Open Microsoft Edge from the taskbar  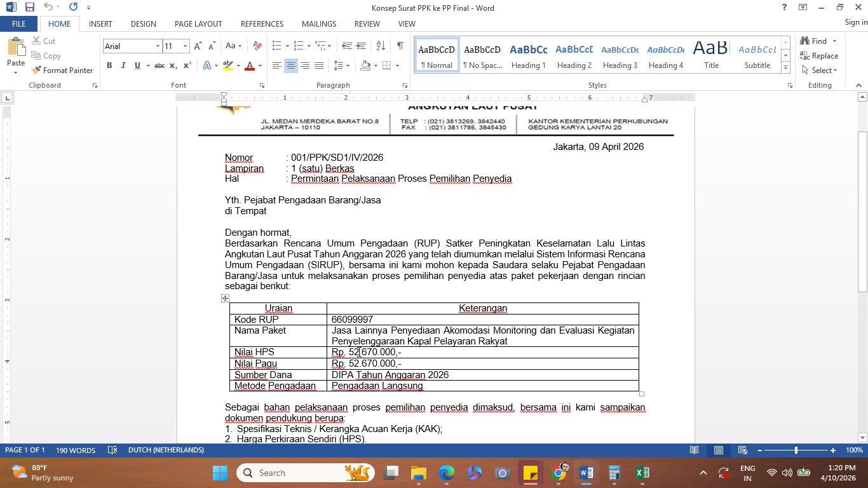click(447, 473)
